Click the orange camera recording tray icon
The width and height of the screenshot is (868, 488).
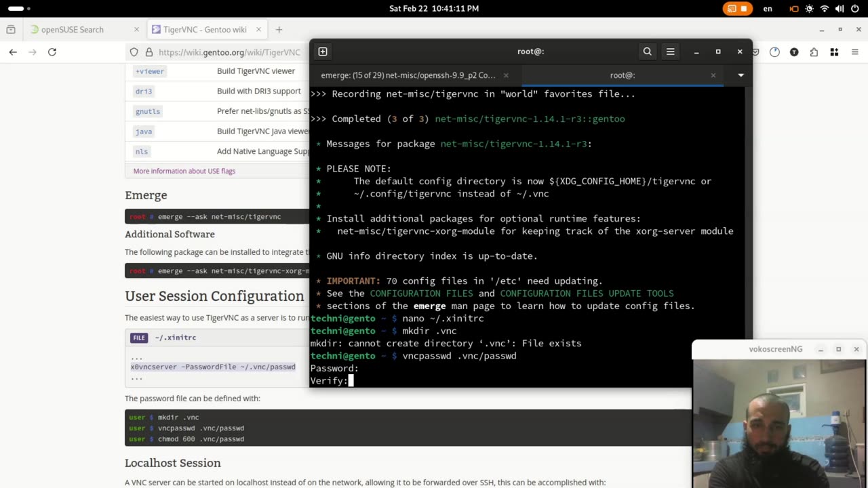pyautogui.click(x=794, y=9)
